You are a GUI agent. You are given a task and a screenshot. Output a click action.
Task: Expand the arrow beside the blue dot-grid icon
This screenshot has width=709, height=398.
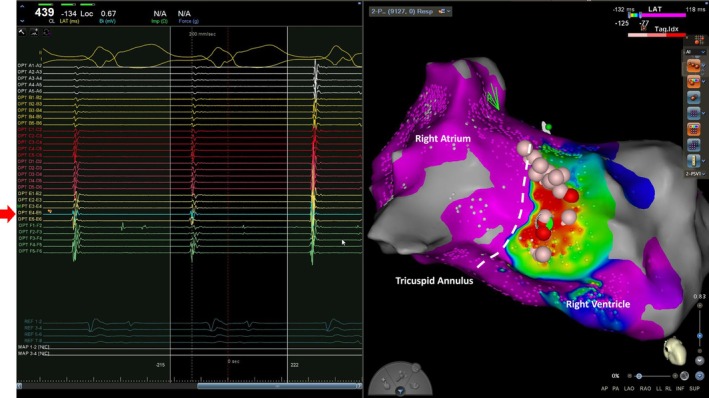pyautogui.click(x=704, y=113)
